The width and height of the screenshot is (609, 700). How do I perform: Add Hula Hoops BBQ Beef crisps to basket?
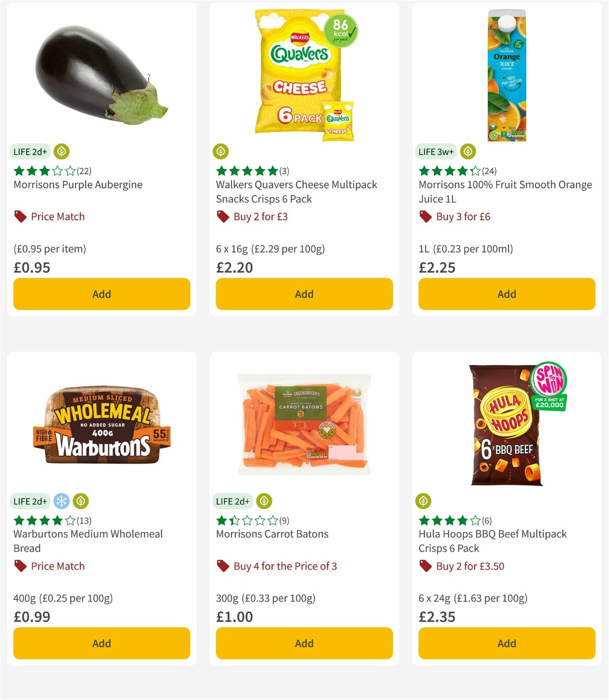[x=506, y=643]
